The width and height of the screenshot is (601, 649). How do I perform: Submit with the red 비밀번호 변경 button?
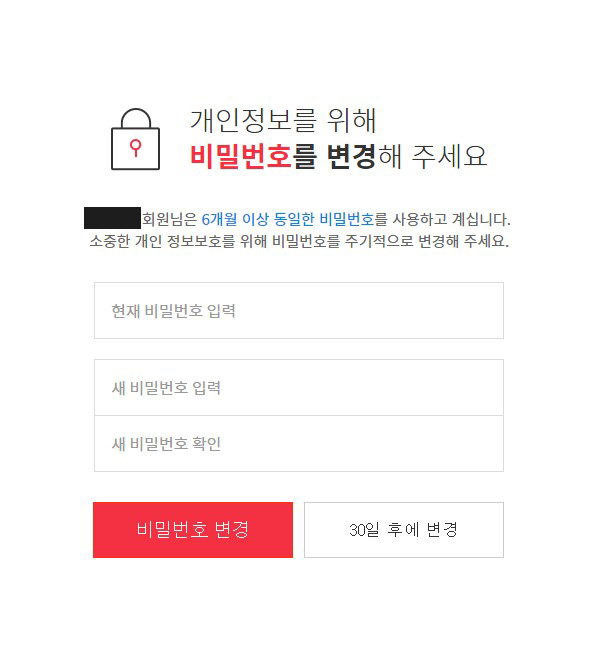coord(193,530)
